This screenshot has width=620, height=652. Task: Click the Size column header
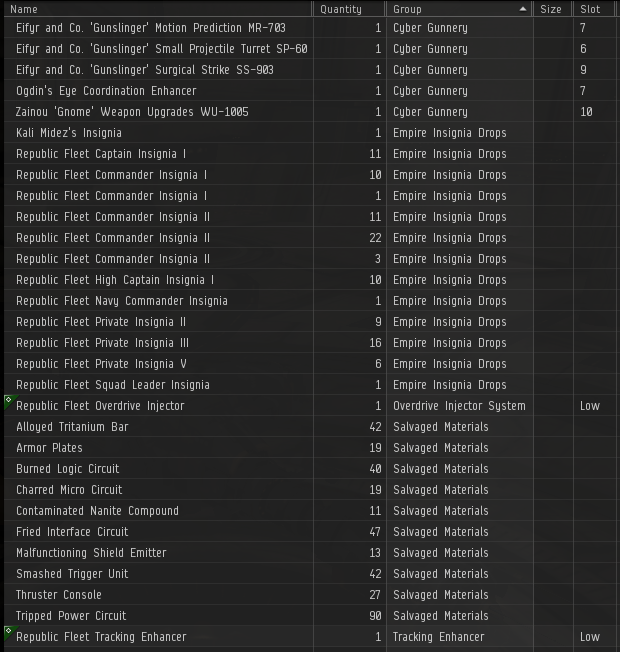pyautogui.click(x=551, y=9)
